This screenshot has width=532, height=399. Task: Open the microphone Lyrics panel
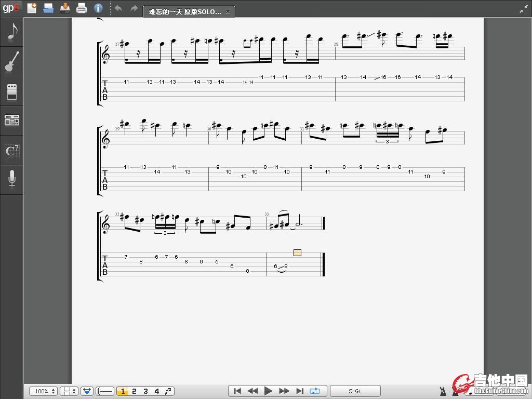12,180
